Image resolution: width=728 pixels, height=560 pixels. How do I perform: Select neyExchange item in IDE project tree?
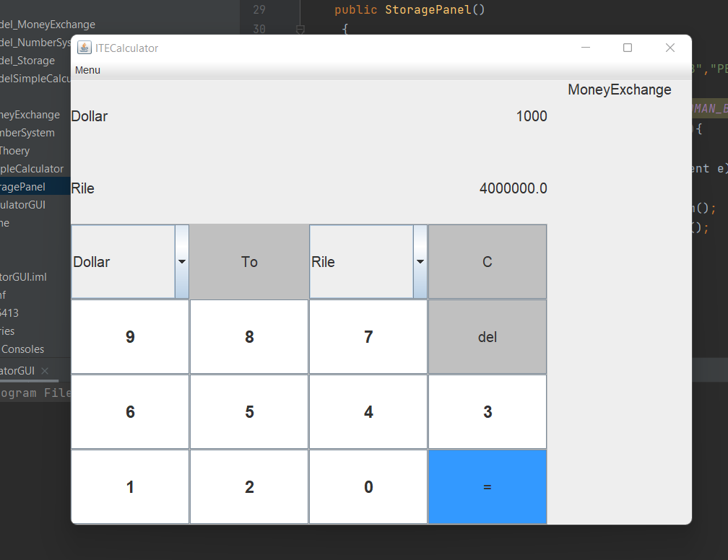click(30, 115)
